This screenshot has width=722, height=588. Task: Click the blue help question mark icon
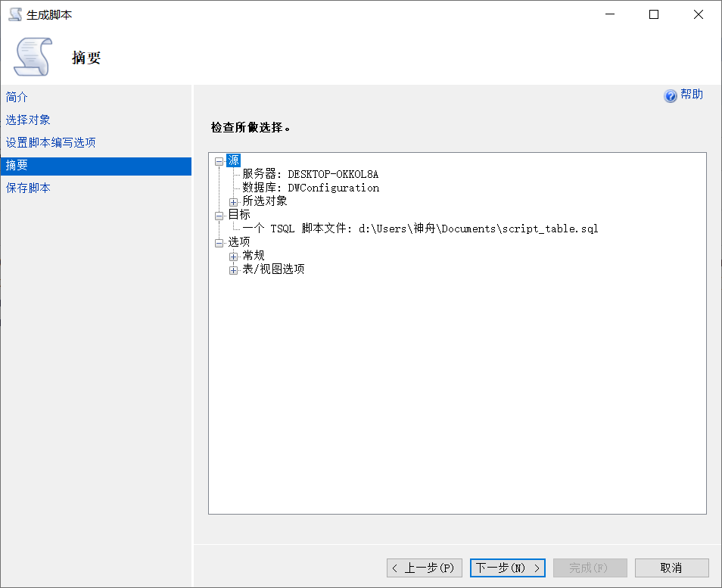[x=670, y=95]
